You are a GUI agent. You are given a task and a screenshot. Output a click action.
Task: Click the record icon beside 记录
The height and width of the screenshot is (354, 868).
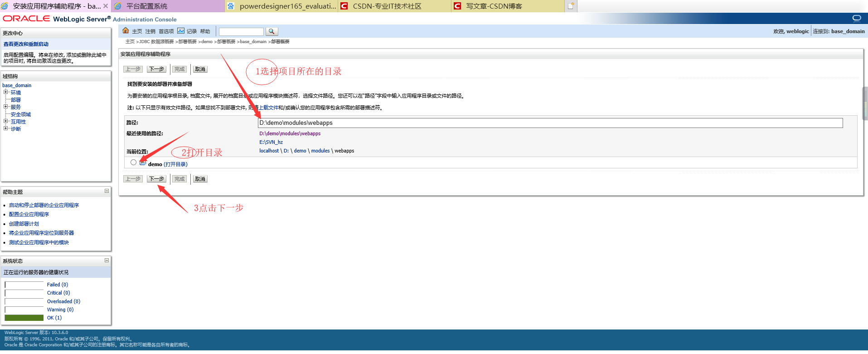(181, 31)
